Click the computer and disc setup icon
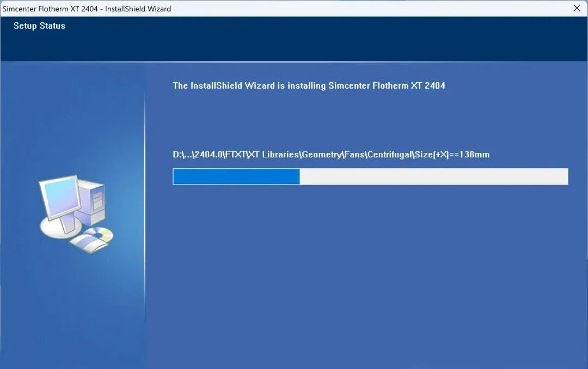Viewport: 588px width, 369px height. click(x=76, y=214)
